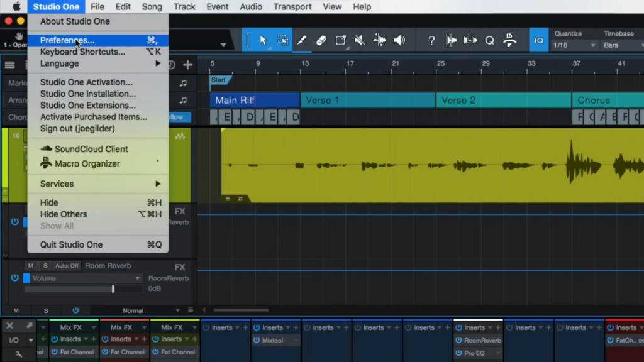Select the Arrow tool
This screenshot has height=362, width=644.
263,40
